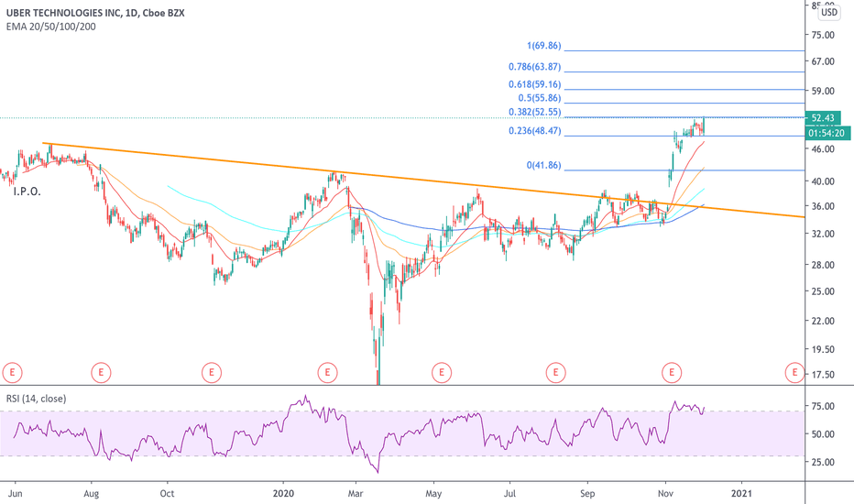Click 67.00 on the price scale
This screenshot has height=504, width=854.
pyautogui.click(x=823, y=61)
